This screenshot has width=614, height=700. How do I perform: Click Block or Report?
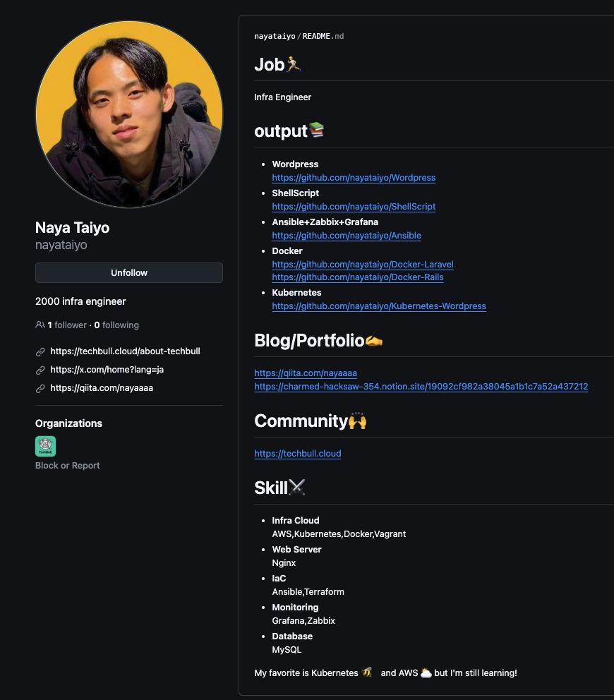[x=68, y=466]
